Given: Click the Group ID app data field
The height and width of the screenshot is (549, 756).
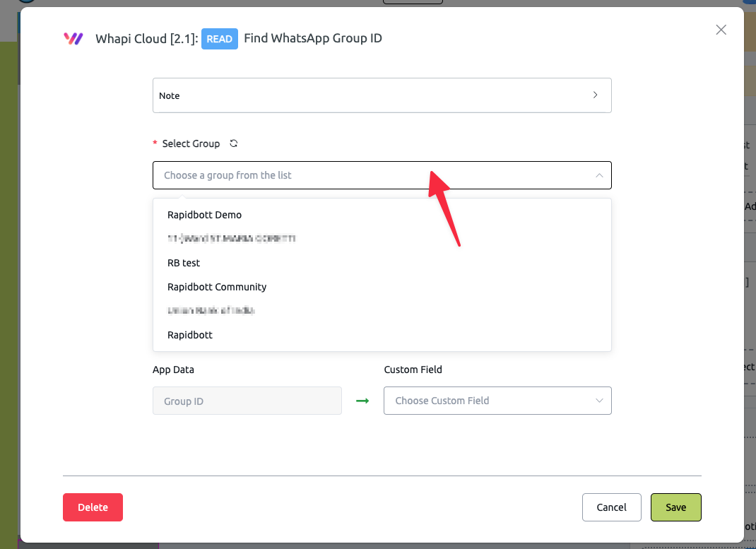Looking at the screenshot, I should click(247, 401).
